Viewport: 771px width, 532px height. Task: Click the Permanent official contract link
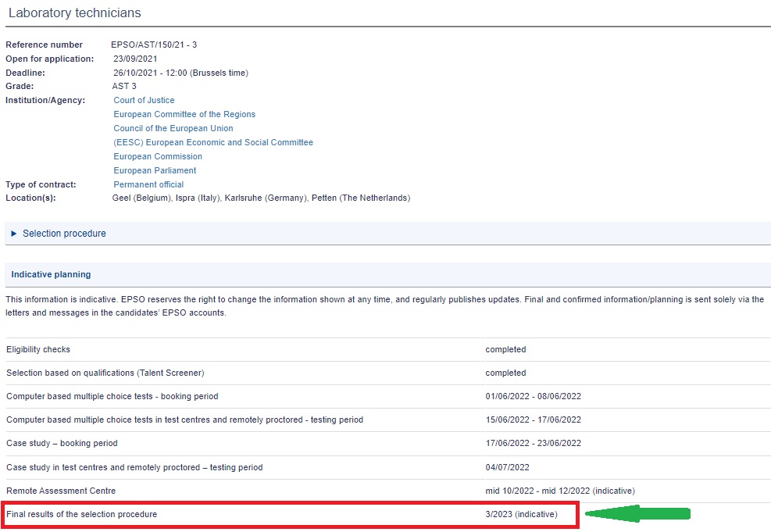coord(148,184)
